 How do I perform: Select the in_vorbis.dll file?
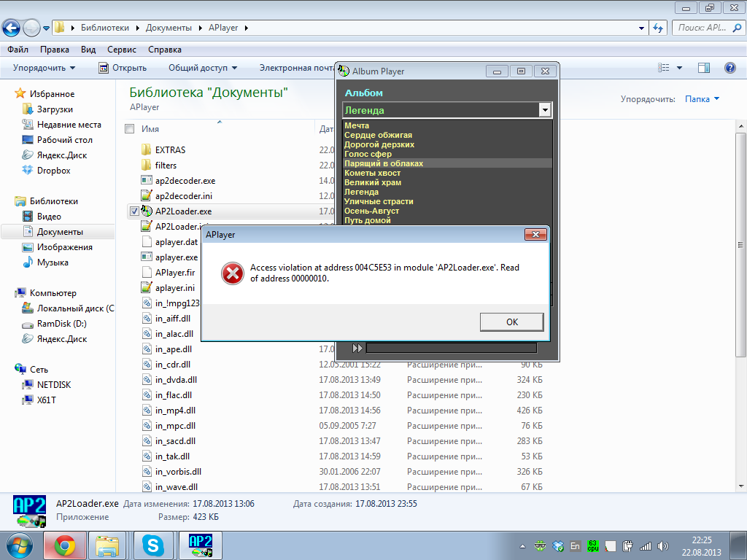click(x=178, y=472)
